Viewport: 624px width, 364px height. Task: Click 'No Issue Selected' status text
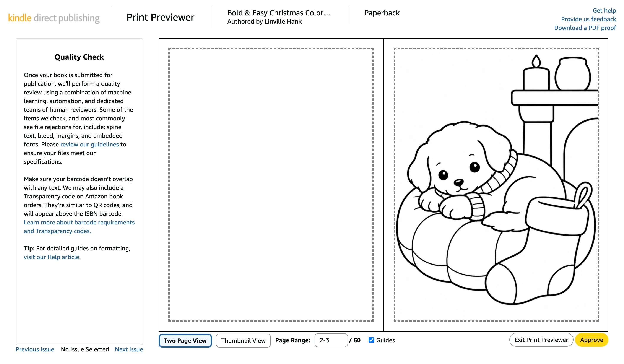85,349
